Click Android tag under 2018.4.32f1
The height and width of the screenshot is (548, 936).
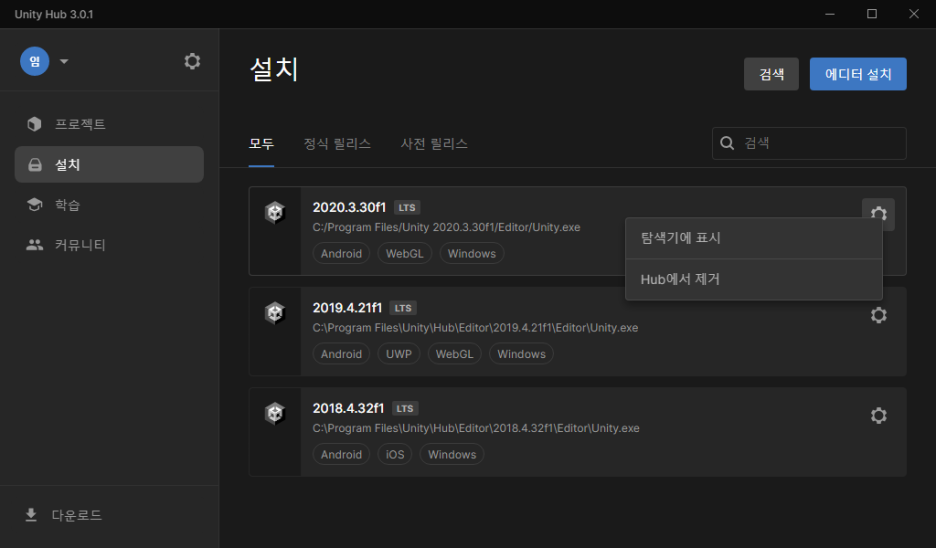coord(341,454)
